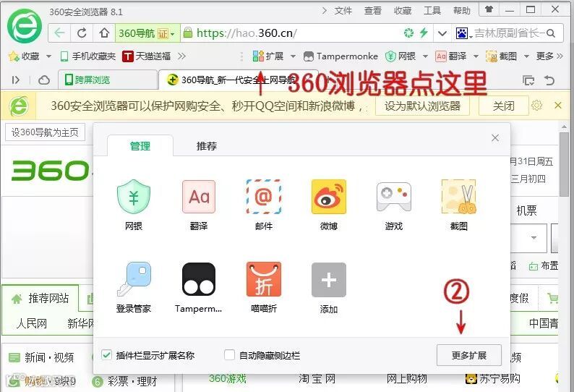Close the extension manager panel with its X
The width and height of the screenshot is (574, 392).
pyautogui.click(x=495, y=137)
